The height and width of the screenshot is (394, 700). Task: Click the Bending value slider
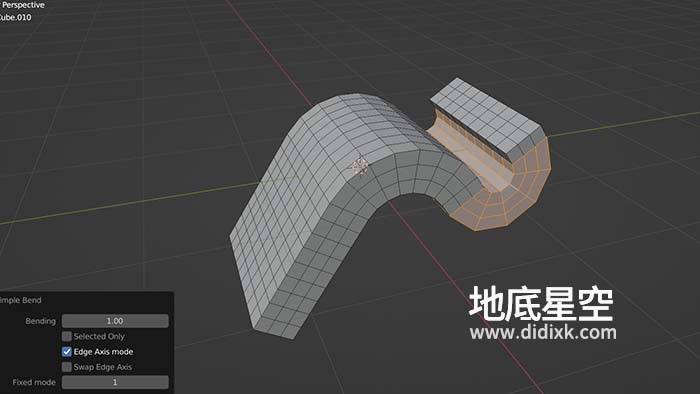115,321
